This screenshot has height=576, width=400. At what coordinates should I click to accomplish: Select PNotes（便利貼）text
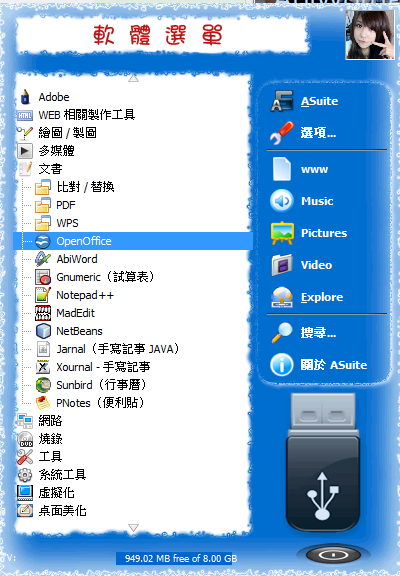click(x=101, y=403)
